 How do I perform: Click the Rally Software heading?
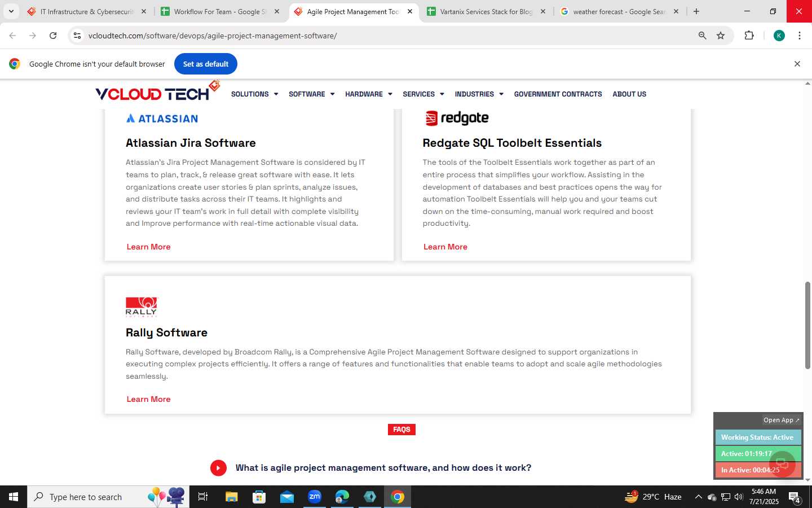click(166, 332)
